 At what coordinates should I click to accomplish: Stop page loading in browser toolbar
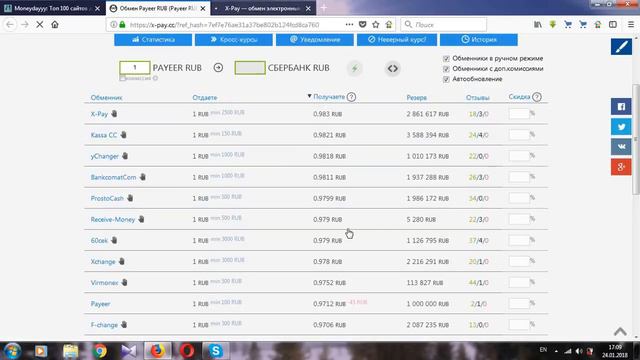40,24
